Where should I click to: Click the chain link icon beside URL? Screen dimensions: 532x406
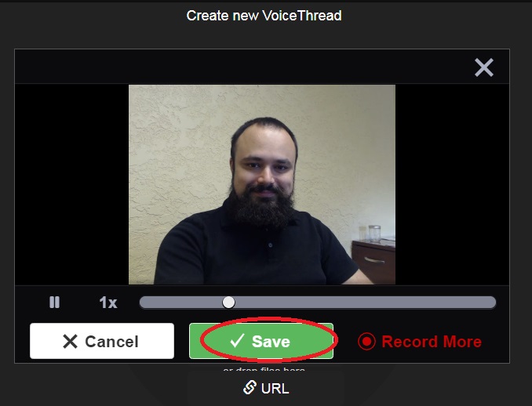pyautogui.click(x=250, y=387)
